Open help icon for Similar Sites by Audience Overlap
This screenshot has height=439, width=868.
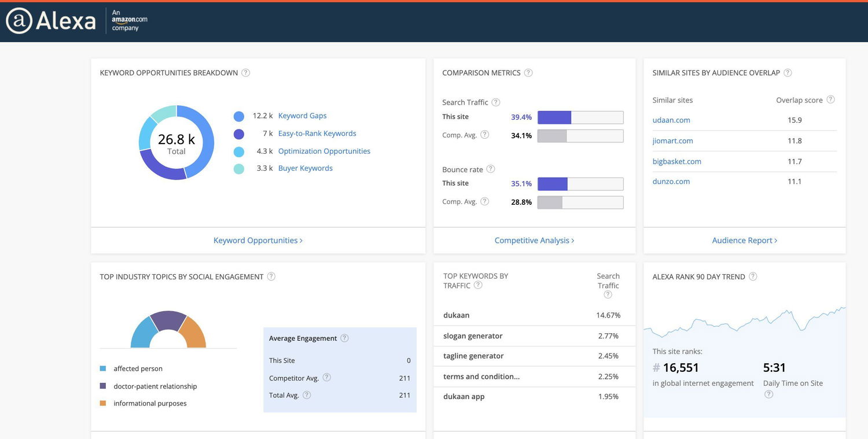pos(788,73)
